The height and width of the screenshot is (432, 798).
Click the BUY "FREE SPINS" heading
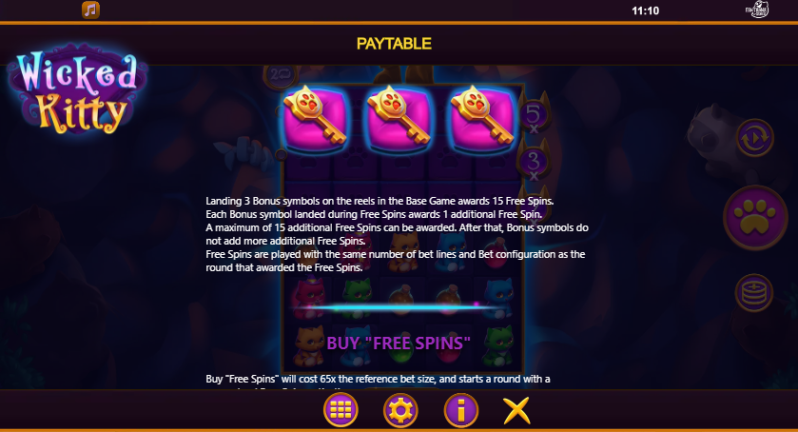pyautogui.click(x=398, y=343)
